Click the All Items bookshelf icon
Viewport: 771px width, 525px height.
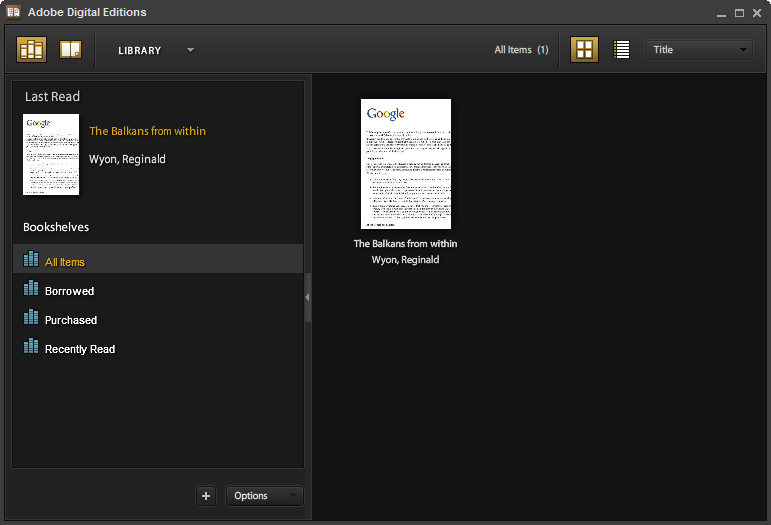31,259
